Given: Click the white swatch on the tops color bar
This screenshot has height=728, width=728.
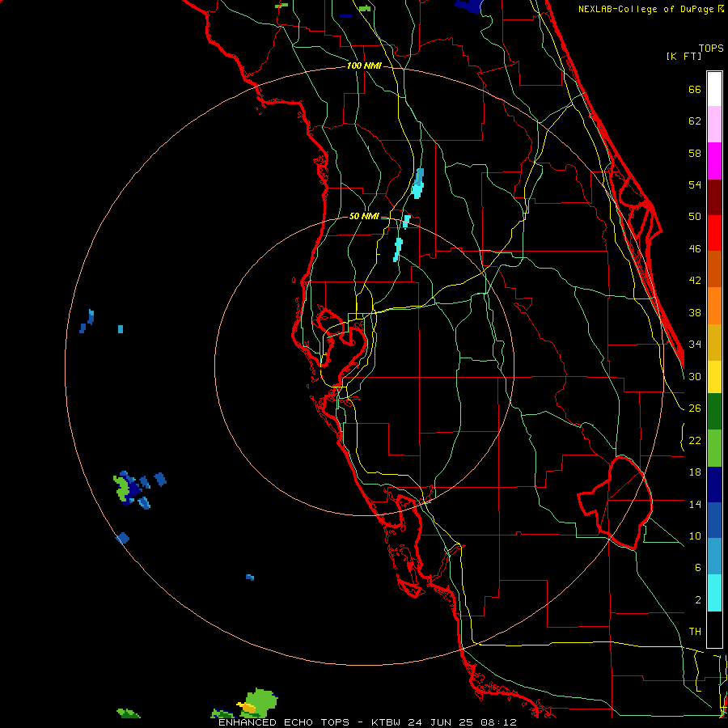Looking at the screenshot, I should click(714, 89).
